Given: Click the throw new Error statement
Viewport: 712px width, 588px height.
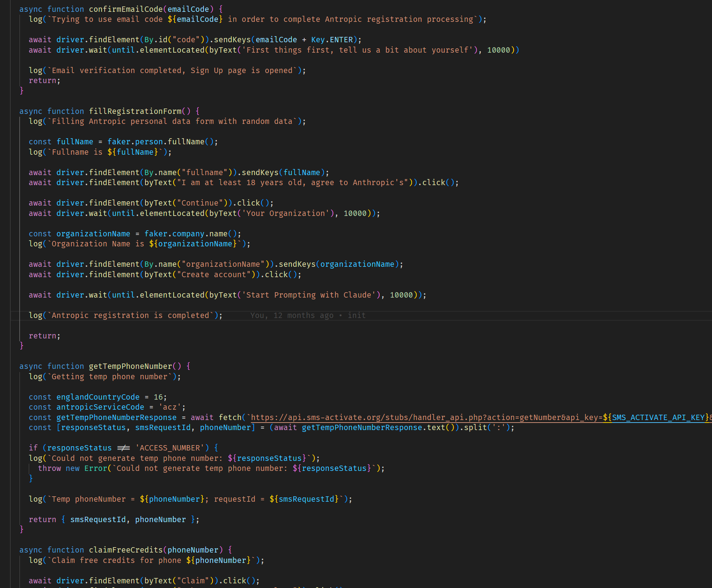Looking at the screenshot, I should click(211, 468).
